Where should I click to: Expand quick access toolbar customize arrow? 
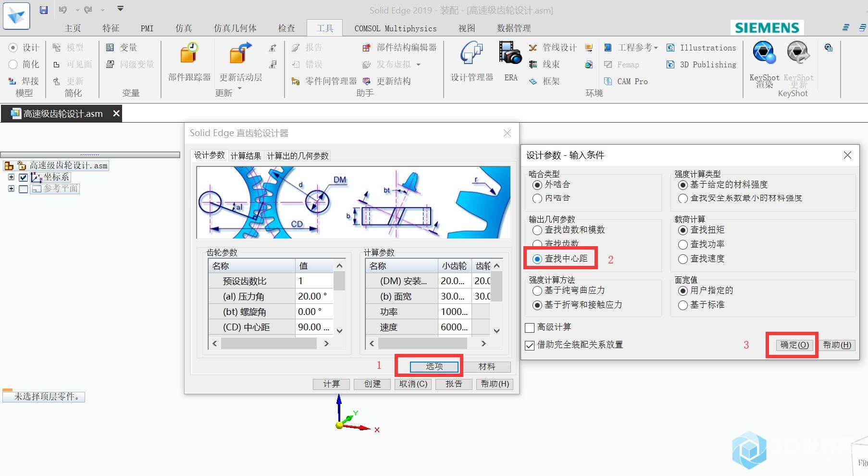tap(121, 9)
